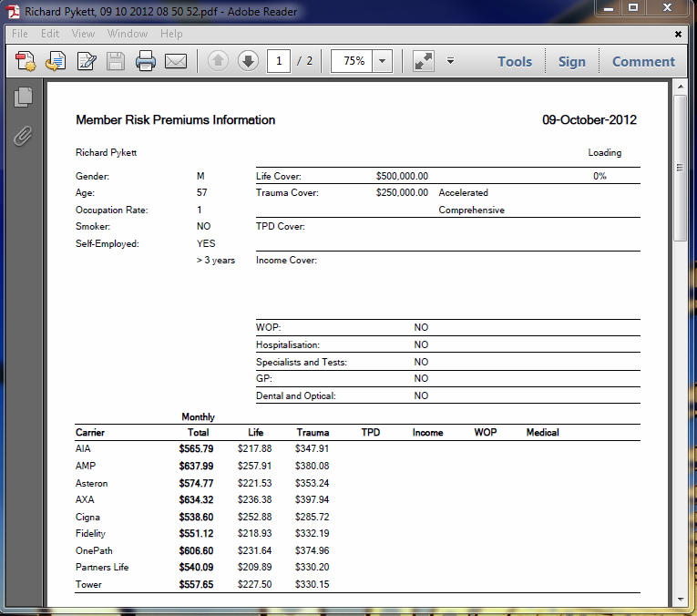Click the Income column header
This screenshot has height=616, width=697.
[x=427, y=433]
